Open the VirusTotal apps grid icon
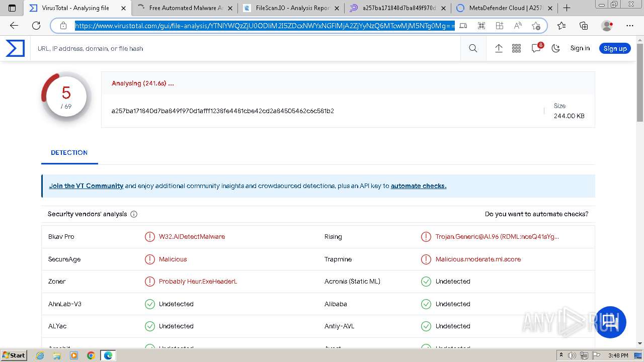Image resolution: width=644 pixels, height=362 pixels. [517, 48]
